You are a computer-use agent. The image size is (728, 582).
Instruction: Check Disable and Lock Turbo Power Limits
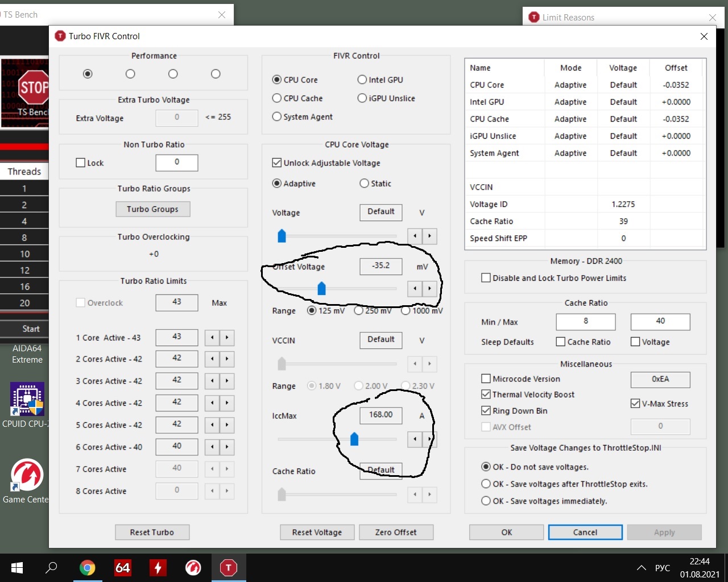coord(554,278)
